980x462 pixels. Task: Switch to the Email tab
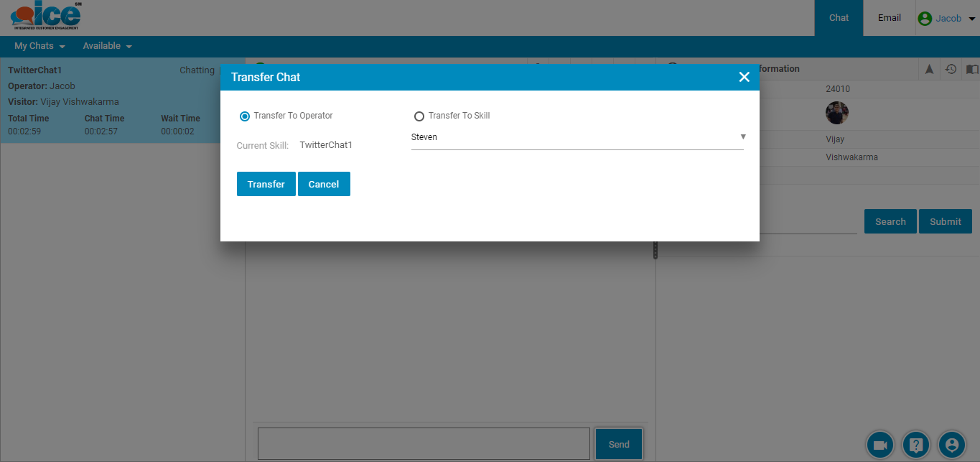click(x=889, y=18)
